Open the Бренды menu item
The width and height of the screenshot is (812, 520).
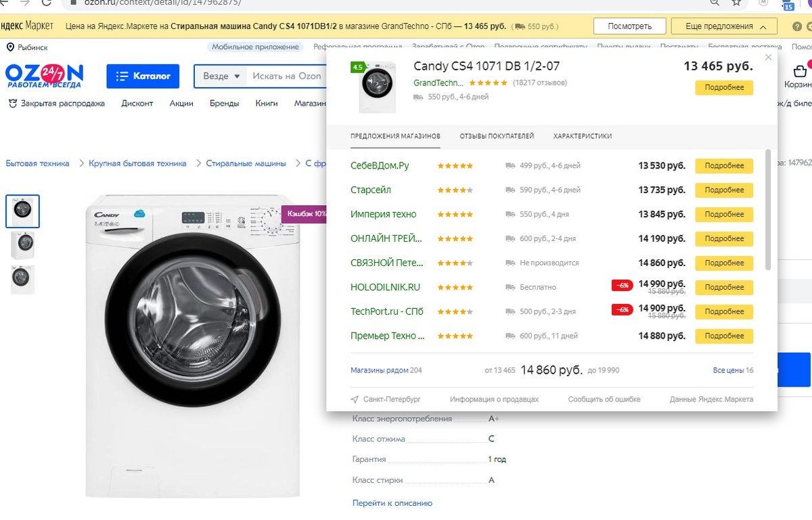[x=224, y=104]
